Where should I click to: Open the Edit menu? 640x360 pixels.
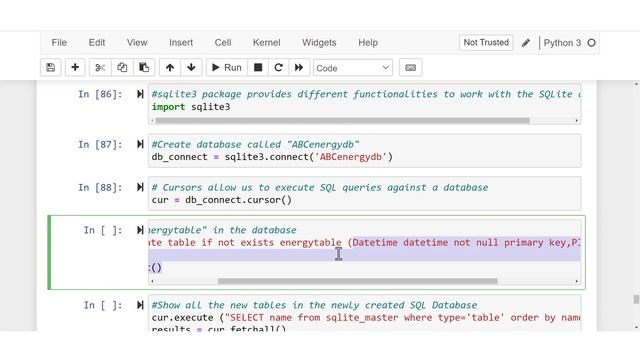point(97,42)
